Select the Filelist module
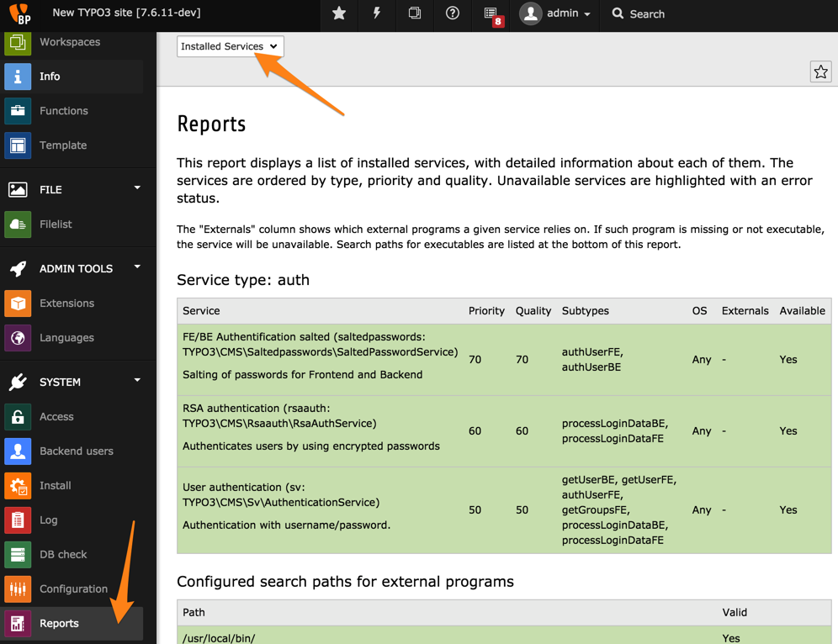838x644 pixels. coord(56,224)
